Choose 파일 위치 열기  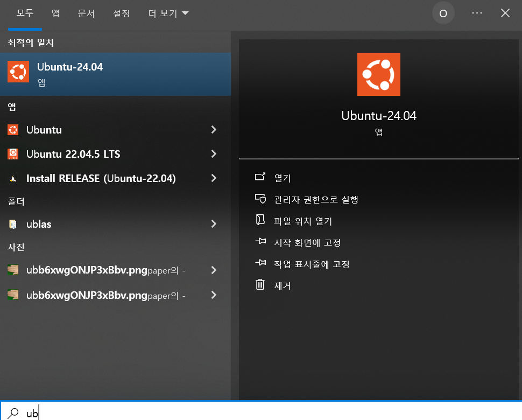pos(302,221)
